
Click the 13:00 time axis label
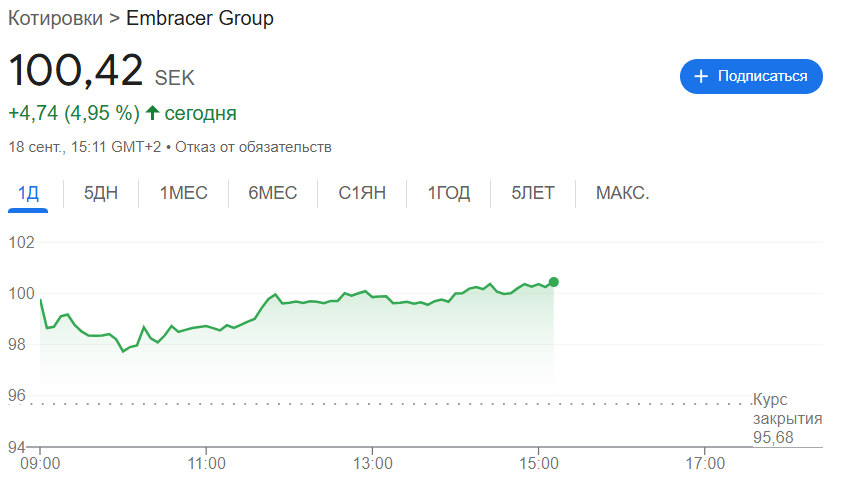(372, 464)
